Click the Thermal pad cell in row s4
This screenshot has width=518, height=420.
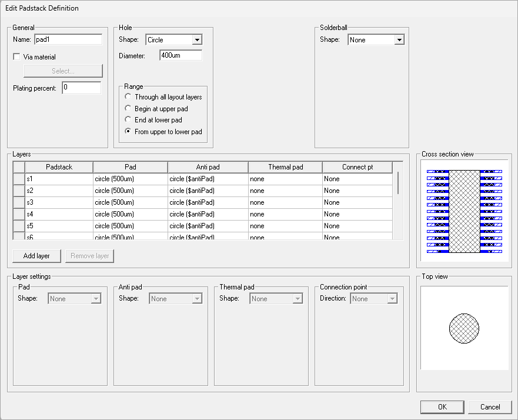[x=285, y=214]
